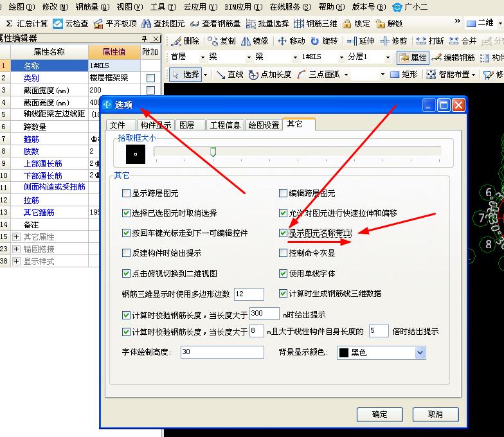This screenshot has height=437, width=504.
Task: Open the 首层 floor dropdown
Action: coord(203,58)
